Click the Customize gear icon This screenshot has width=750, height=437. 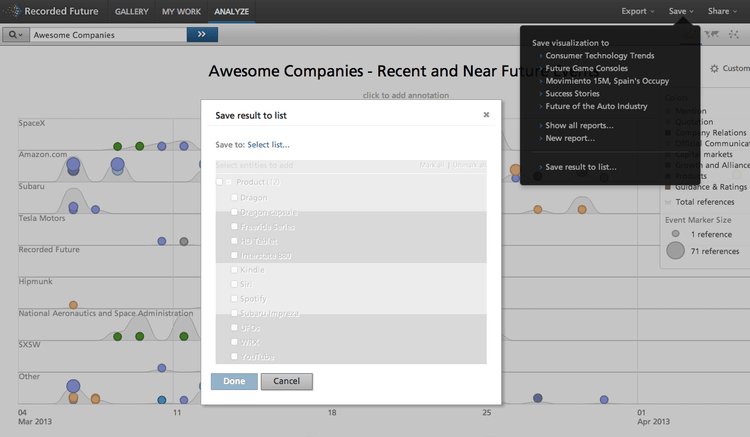pos(714,69)
